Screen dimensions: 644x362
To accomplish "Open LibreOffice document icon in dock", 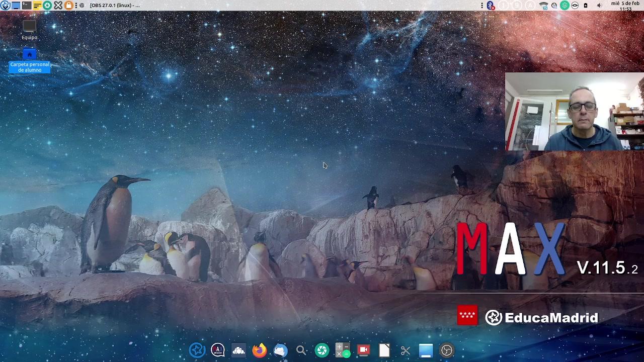I will click(x=384, y=350).
